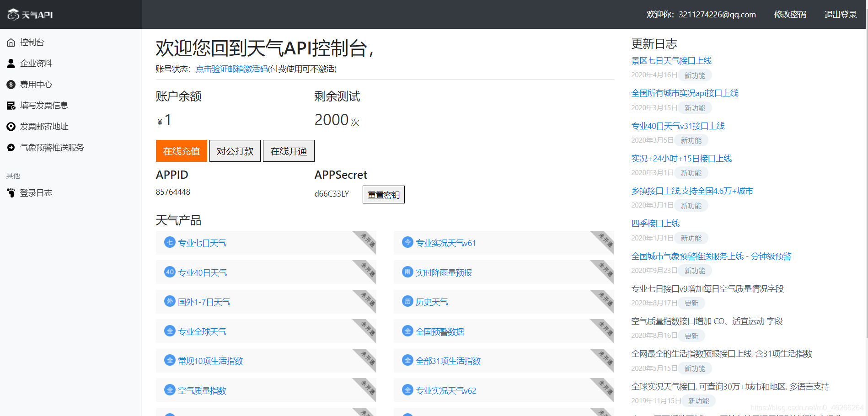This screenshot has height=416, width=868.
Task: Open changelog entry 实况+24小时+15日接口上线
Action: click(x=681, y=159)
